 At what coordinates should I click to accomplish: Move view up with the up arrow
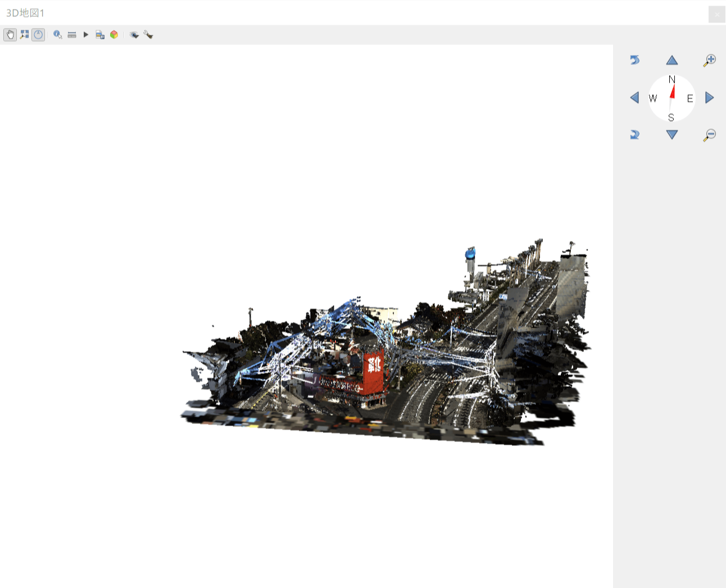tap(672, 60)
